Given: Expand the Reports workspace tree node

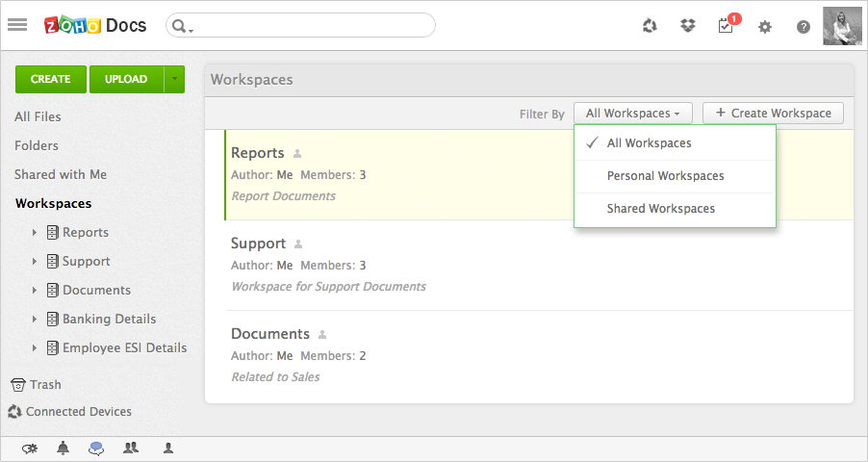Looking at the screenshot, I should 35,233.
